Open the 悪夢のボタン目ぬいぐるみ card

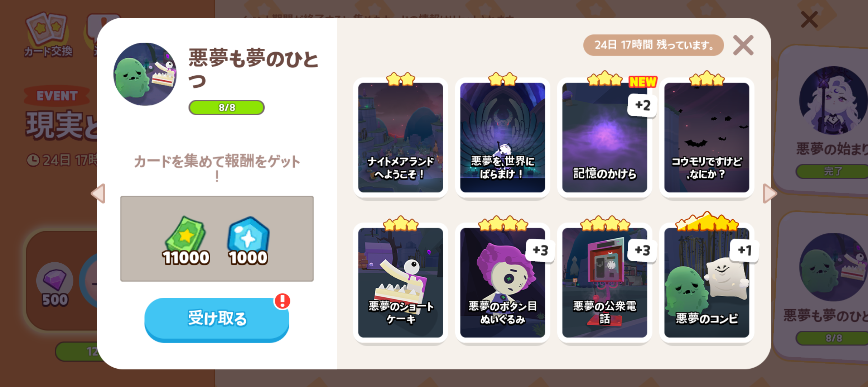[502, 283]
